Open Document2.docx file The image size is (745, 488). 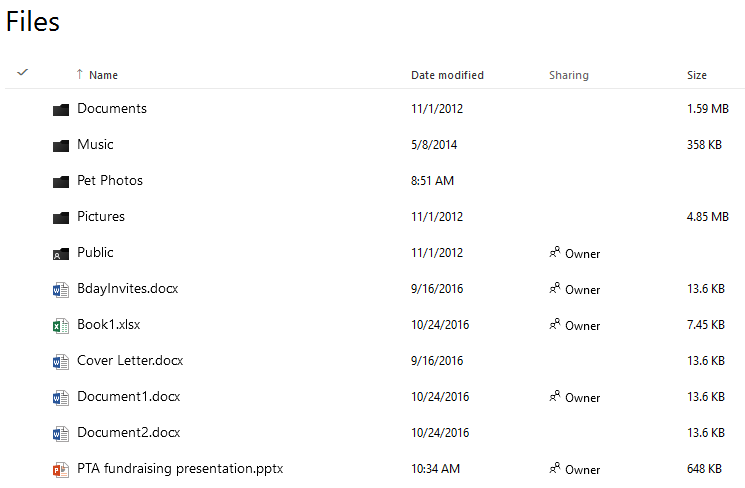tap(128, 433)
